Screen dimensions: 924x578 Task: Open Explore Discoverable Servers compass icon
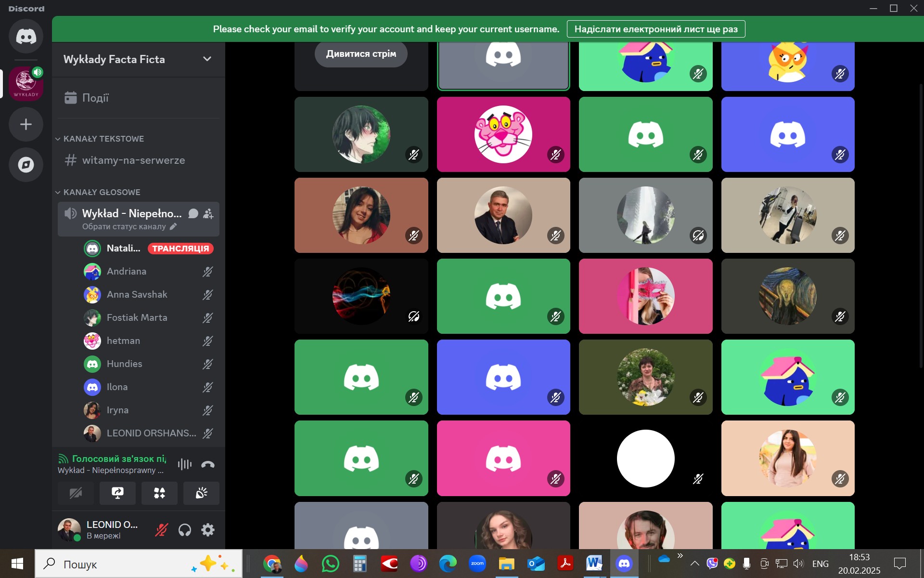click(26, 165)
